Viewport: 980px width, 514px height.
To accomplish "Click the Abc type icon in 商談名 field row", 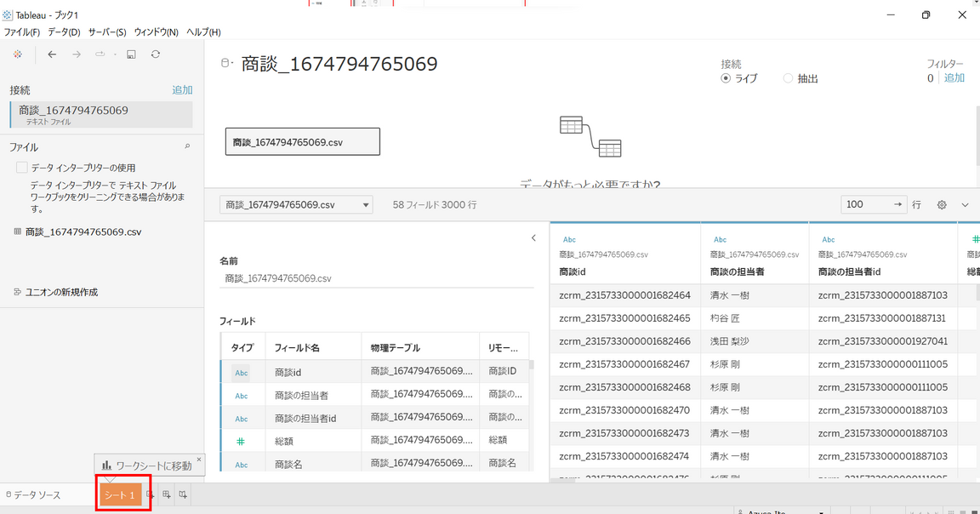I will pyautogui.click(x=242, y=465).
